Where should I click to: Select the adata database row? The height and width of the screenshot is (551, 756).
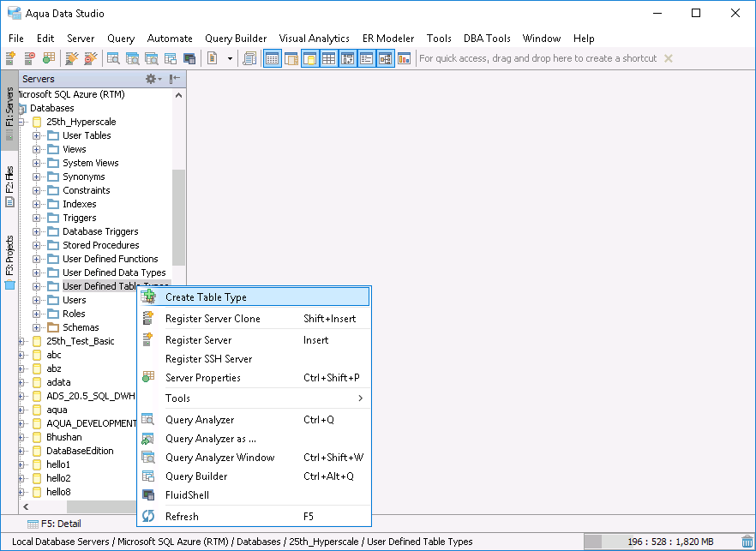tap(58, 382)
